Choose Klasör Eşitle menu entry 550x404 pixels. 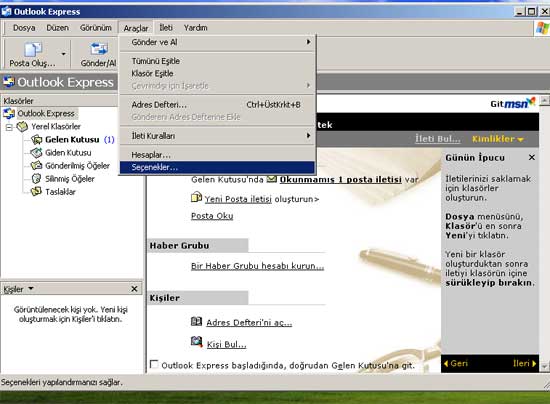coord(217,73)
